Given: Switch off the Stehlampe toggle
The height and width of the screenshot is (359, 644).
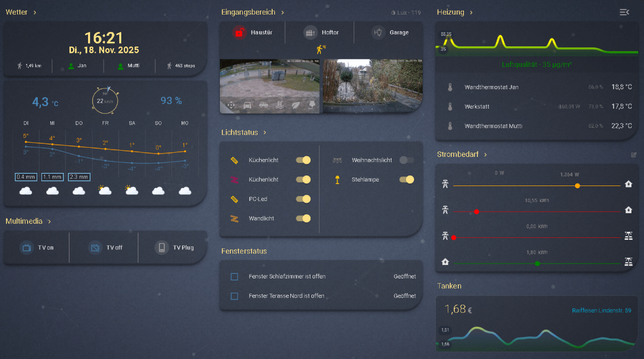Looking at the screenshot, I should [407, 179].
